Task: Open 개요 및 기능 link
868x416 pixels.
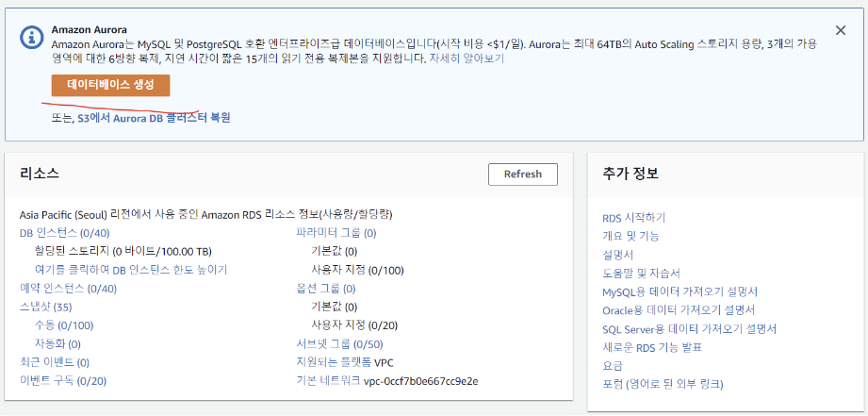Action: coord(631,236)
